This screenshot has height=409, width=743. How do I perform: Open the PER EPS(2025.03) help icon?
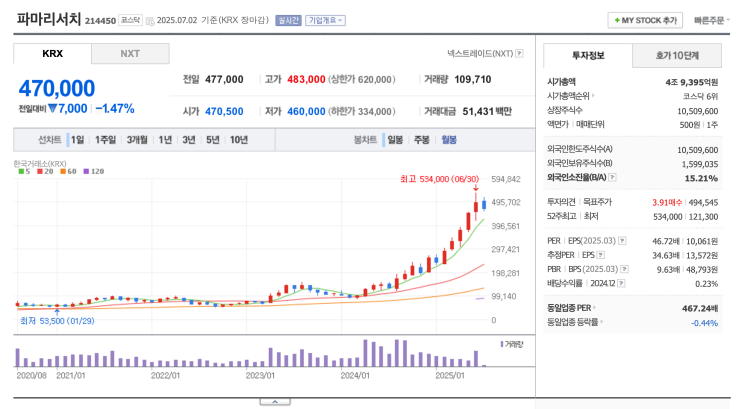[x=622, y=241]
